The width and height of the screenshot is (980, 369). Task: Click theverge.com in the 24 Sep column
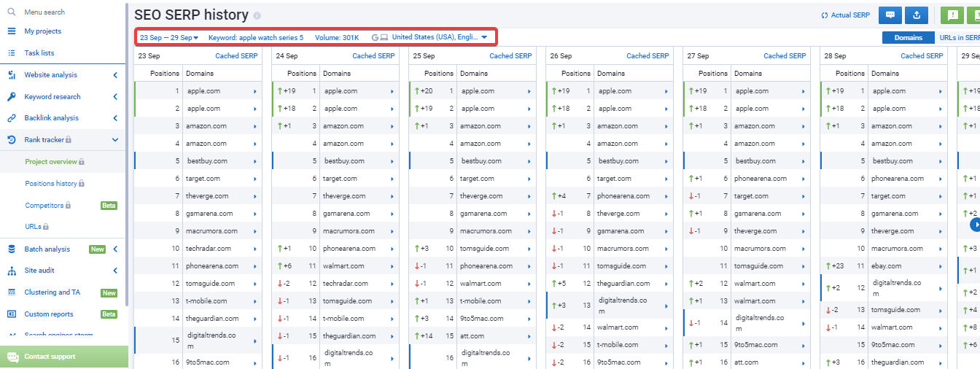pyautogui.click(x=344, y=196)
